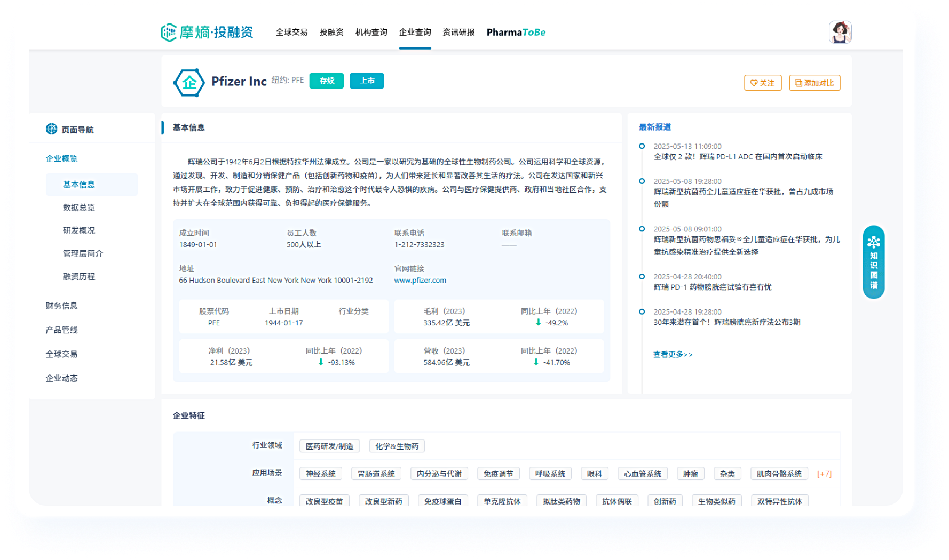Screen dimensions: 949x560
Task: Click the 添加对比 button
Action: pos(814,83)
